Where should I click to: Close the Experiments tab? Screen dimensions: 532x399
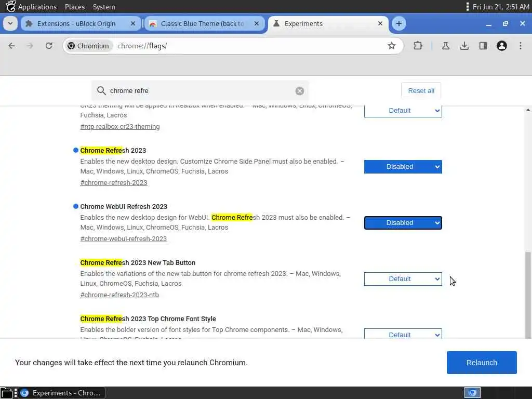pos(380,23)
